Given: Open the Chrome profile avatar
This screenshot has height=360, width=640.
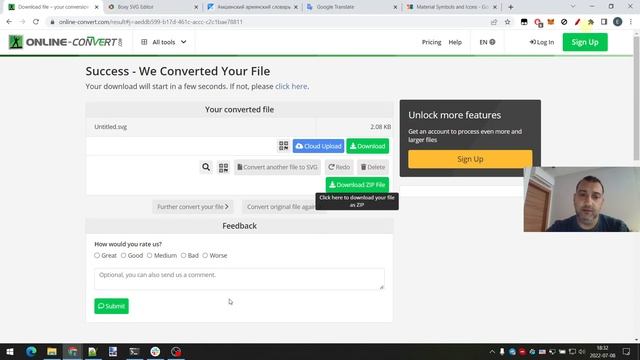Looking at the screenshot, I should click(x=618, y=22).
